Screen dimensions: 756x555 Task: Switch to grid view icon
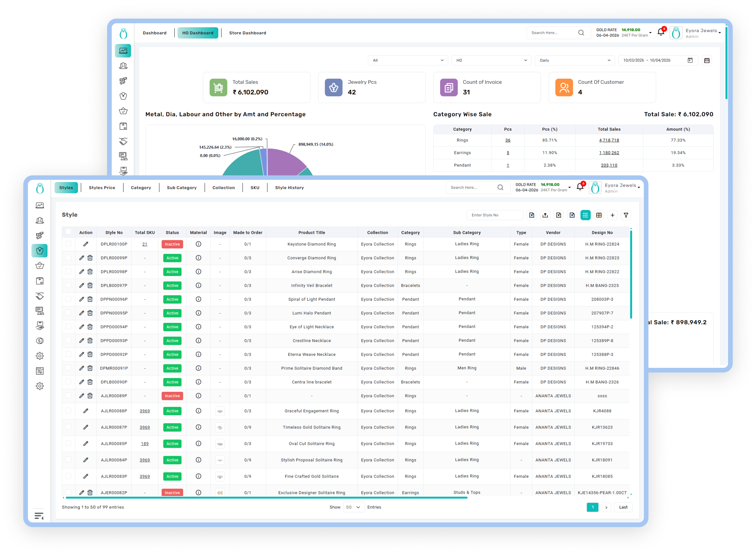599,215
